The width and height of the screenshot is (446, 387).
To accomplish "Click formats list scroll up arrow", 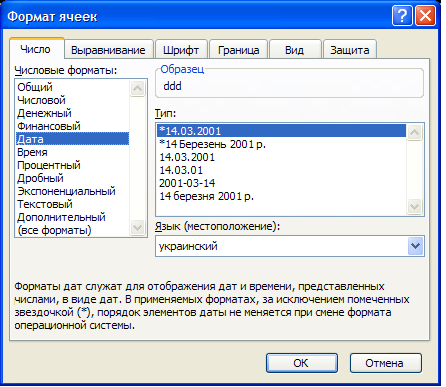I will (137, 88).
